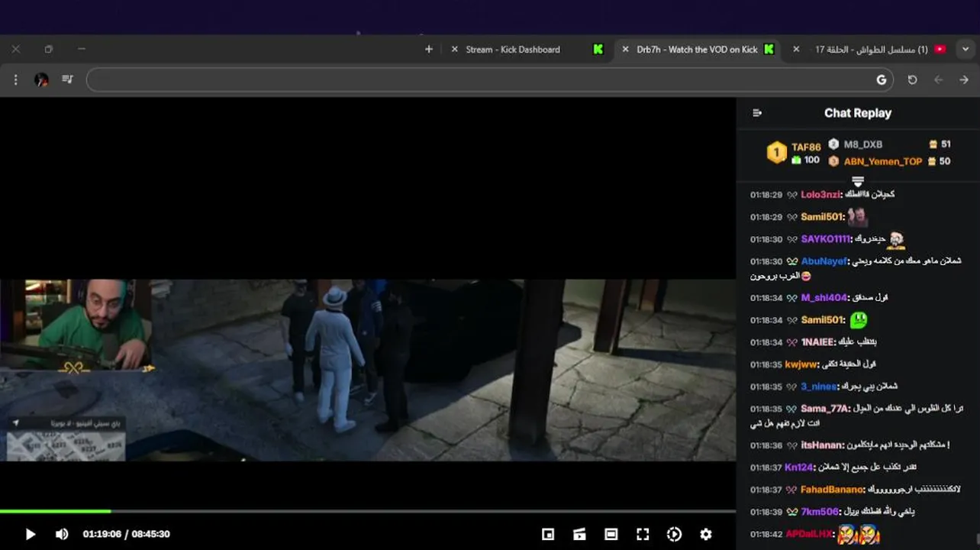Open the media control toolbar icon
Image resolution: width=980 pixels, height=550 pixels.
[x=67, y=79]
